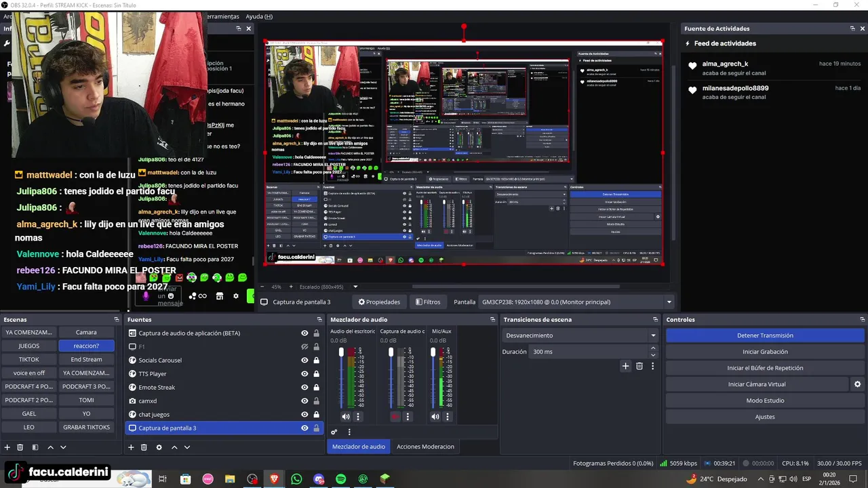
Task: Hide the TTS Player source
Action: tap(304, 373)
